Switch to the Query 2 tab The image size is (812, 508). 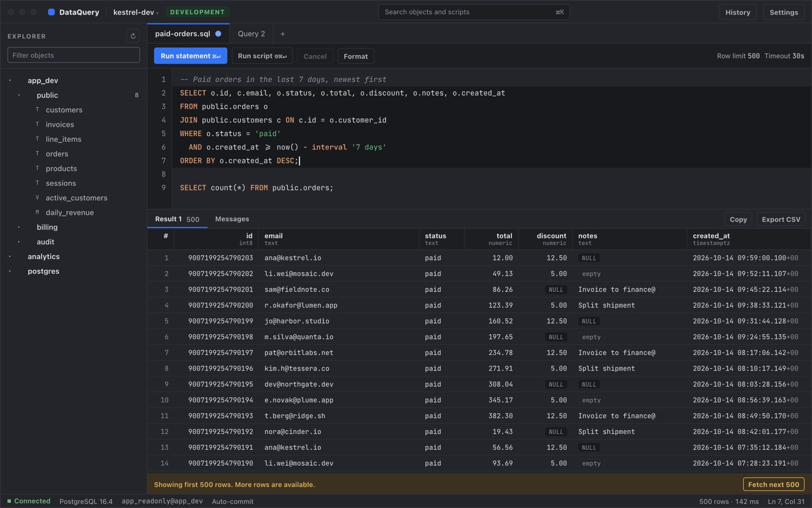(251, 34)
